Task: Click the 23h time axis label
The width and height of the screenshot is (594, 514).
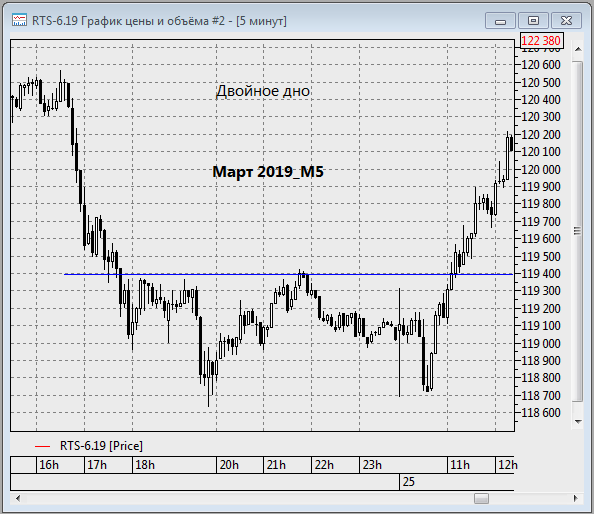Action: (x=372, y=465)
